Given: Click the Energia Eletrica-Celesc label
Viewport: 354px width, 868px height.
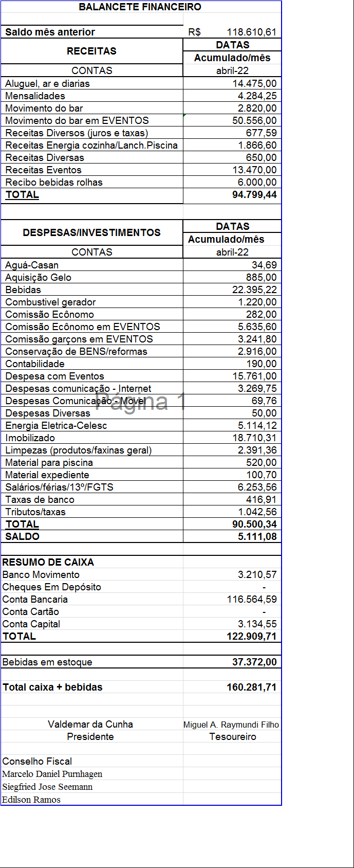Looking at the screenshot, I should tap(56, 425).
